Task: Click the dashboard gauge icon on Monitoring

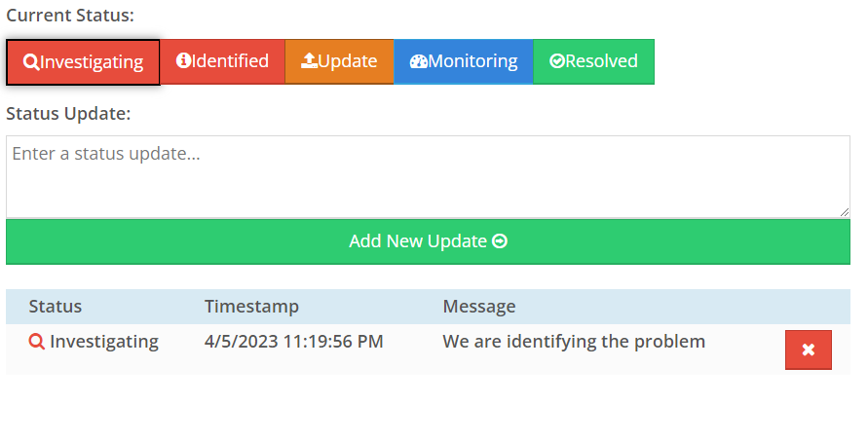Action: pos(419,61)
